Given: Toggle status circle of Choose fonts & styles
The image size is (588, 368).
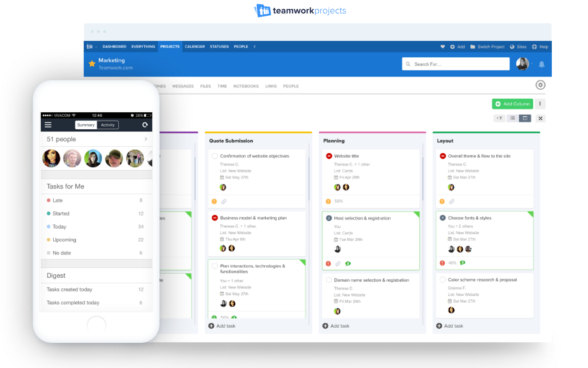Looking at the screenshot, I should [x=443, y=218].
